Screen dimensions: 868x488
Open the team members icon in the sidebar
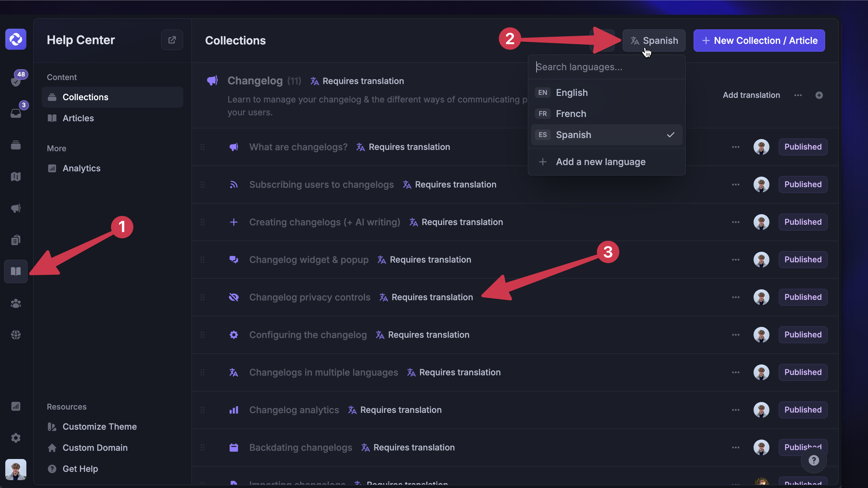(x=15, y=303)
